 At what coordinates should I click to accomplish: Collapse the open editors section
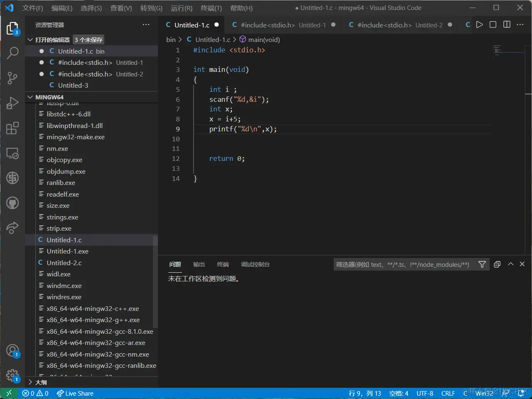click(x=30, y=40)
